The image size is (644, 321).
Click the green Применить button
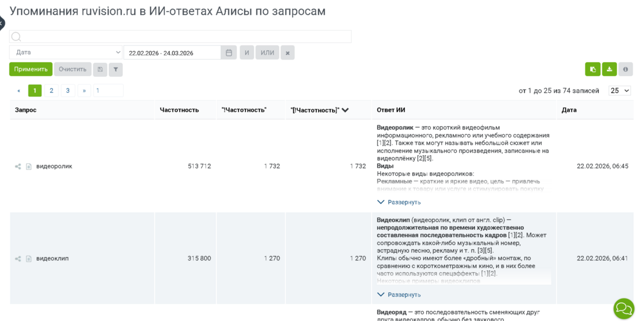click(x=31, y=69)
